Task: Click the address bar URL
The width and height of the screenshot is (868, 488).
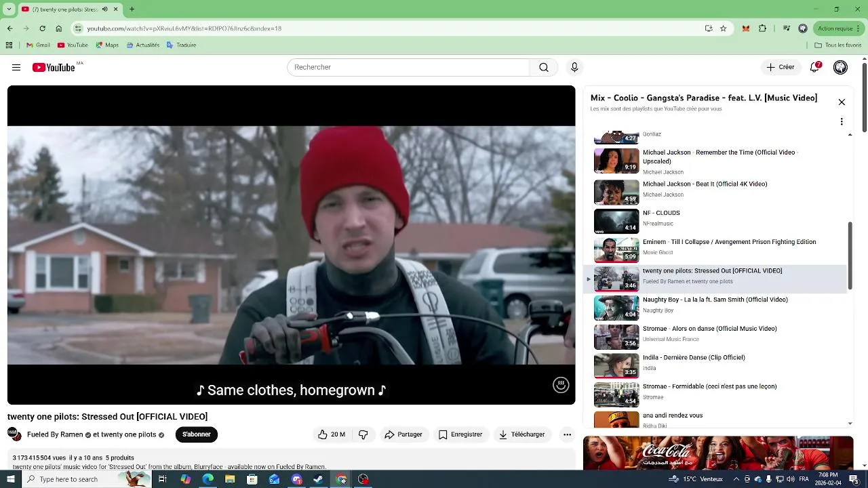Action: [x=184, y=28]
